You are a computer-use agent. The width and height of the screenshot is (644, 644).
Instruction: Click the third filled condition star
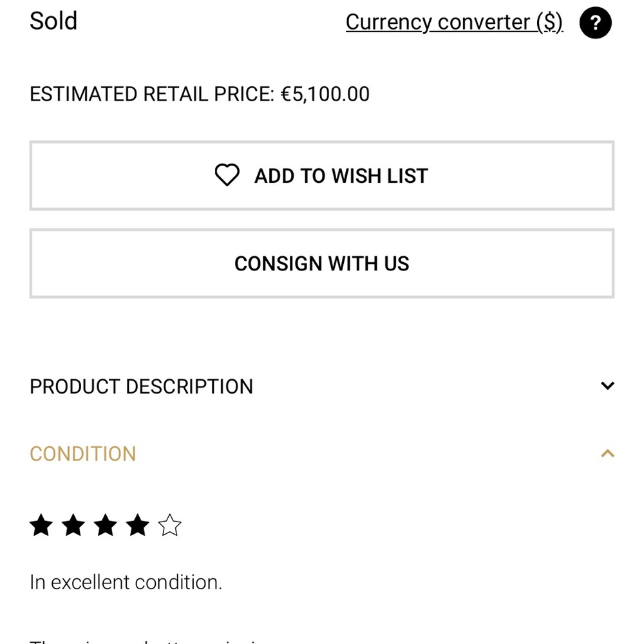[x=106, y=526]
